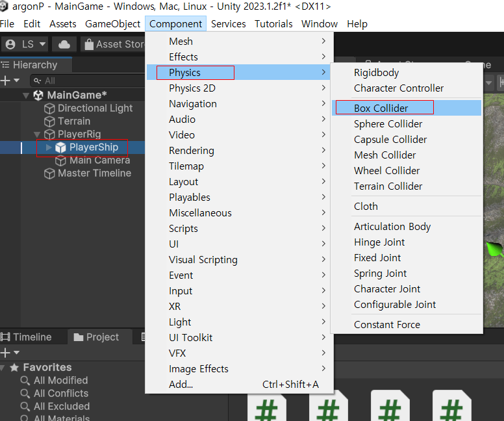
Task: Open the Assets menu
Action: tap(63, 24)
